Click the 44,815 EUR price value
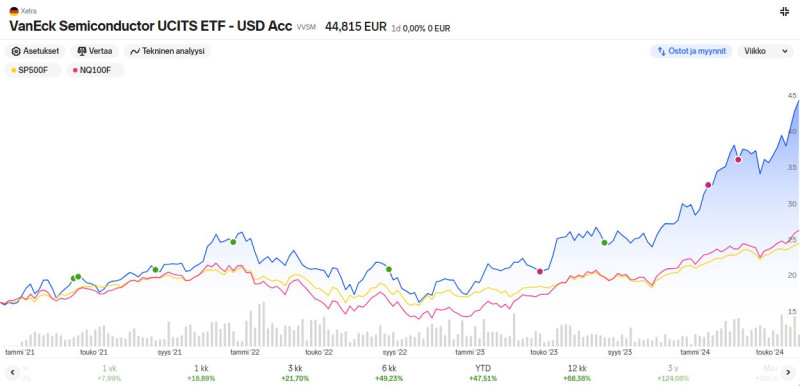 point(356,27)
